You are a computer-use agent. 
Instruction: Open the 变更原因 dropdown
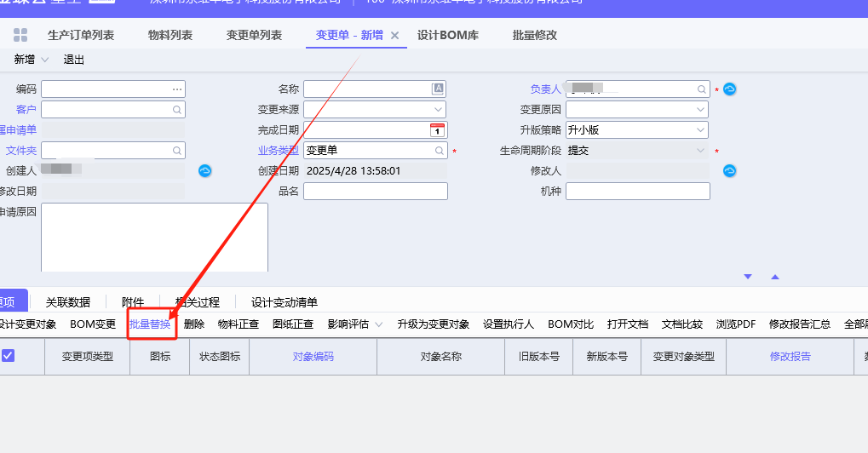click(x=701, y=110)
